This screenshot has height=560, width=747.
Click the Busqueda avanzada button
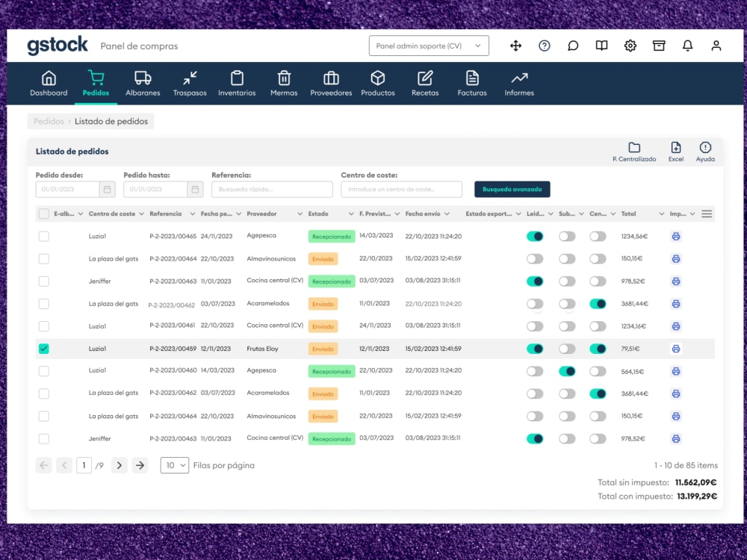512,190
